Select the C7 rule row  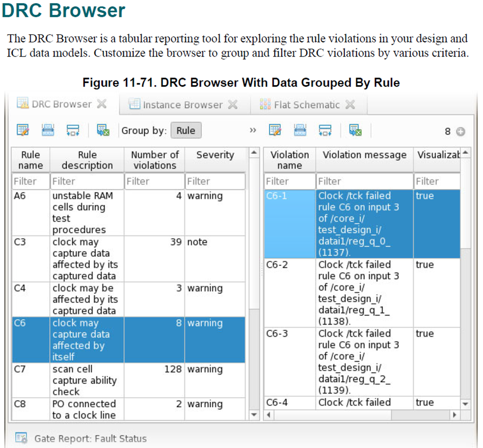[128, 380]
